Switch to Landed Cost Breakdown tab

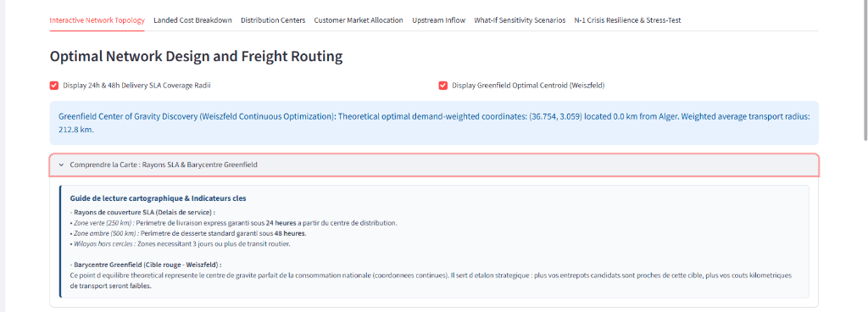point(192,20)
